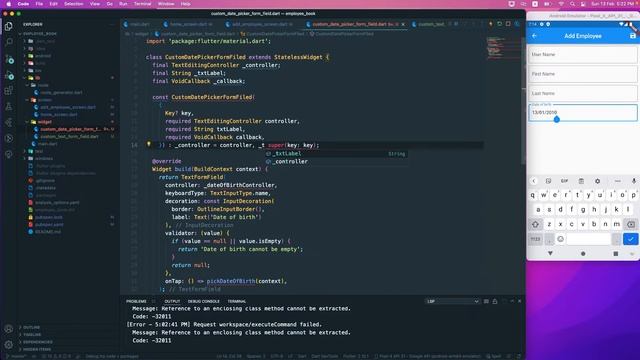This screenshot has width=640, height=360.
Task: Switch to the TERMINAL panel tab
Action: click(237, 301)
